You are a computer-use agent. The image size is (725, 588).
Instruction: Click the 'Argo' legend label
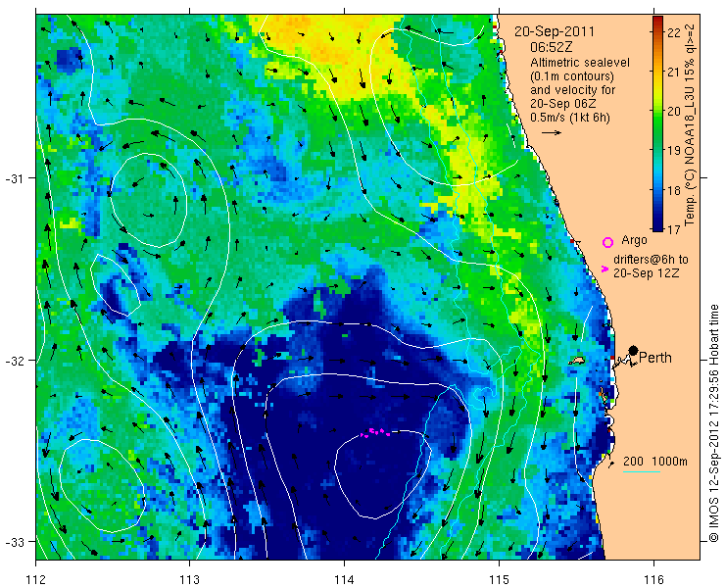pyautogui.click(x=634, y=240)
